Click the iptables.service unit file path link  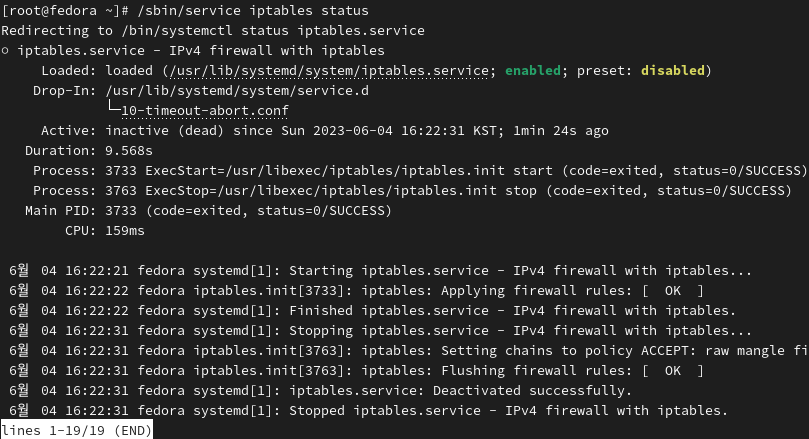click(x=329, y=71)
